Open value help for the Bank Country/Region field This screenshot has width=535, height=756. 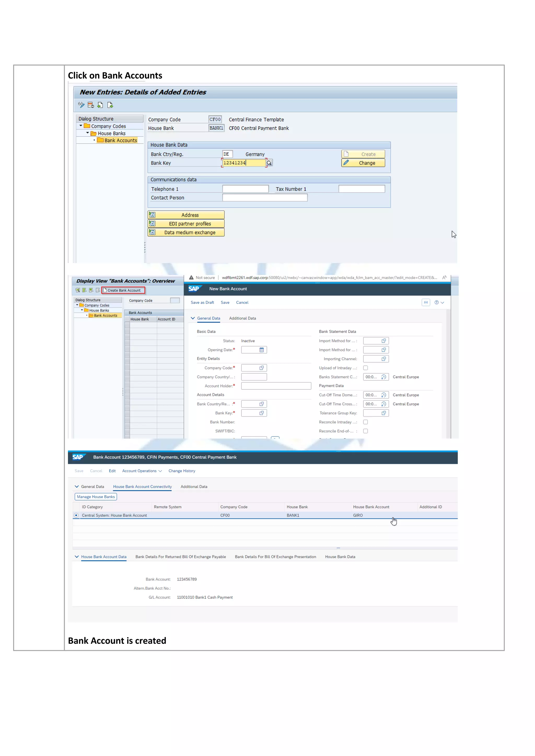261,404
